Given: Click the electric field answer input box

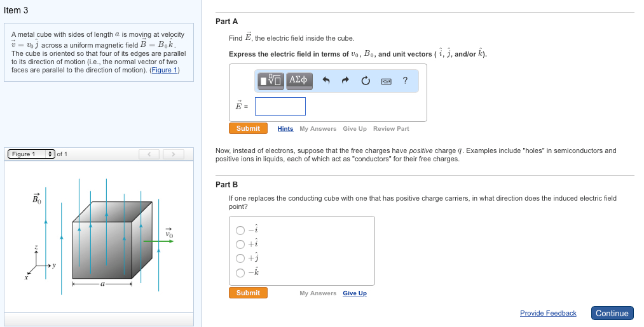Looking at the screenshot, I should coord(280,106).
